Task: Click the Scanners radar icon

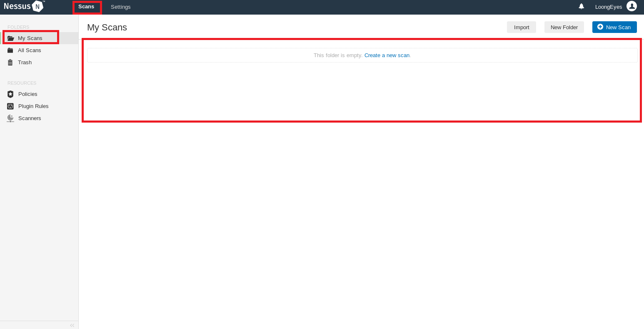Action: pos(10,118)
